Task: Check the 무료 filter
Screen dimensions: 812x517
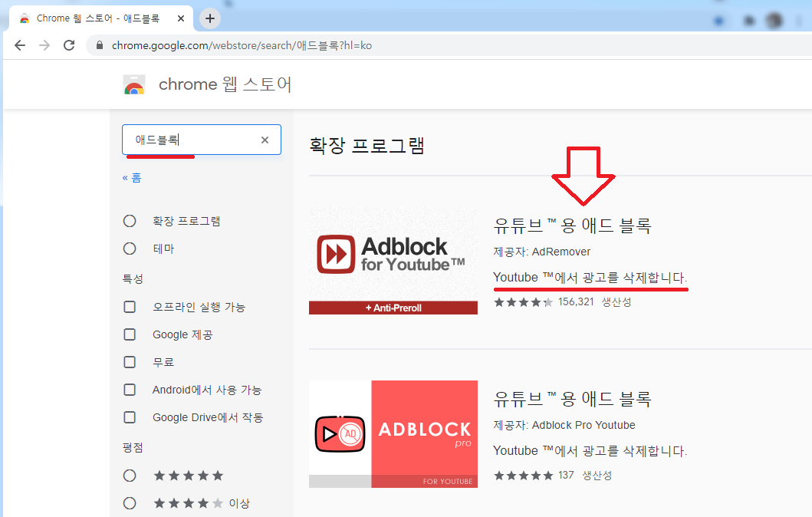Action: pyautogui.click(x=130, y=361)
